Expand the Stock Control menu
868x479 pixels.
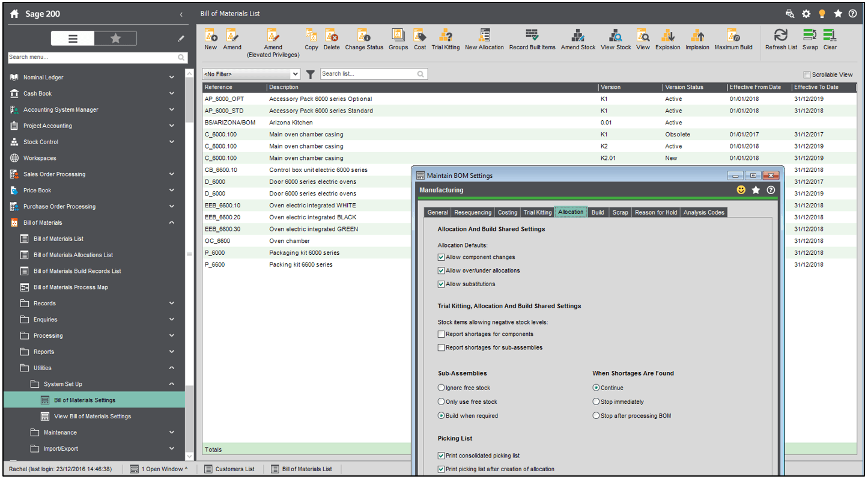(x=172, y=142)
